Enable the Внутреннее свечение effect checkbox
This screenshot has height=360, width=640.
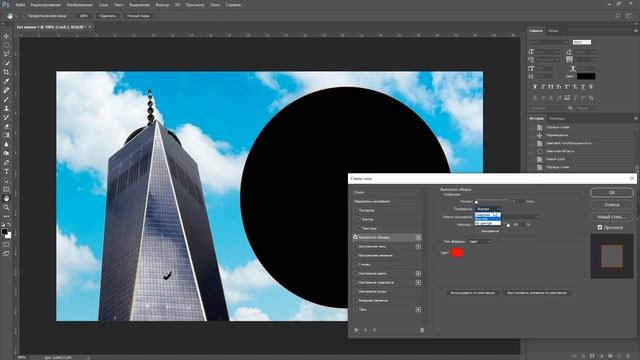tap(356, 255)
